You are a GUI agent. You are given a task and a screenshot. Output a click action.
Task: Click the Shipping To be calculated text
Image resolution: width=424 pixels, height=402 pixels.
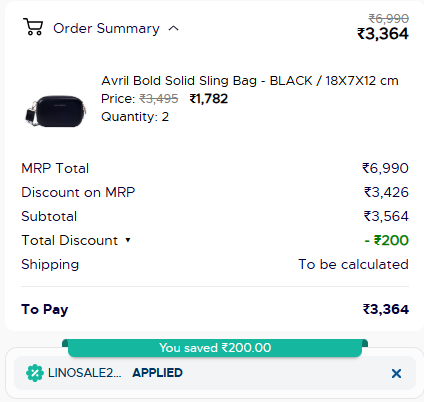click(x=353, y=264)
